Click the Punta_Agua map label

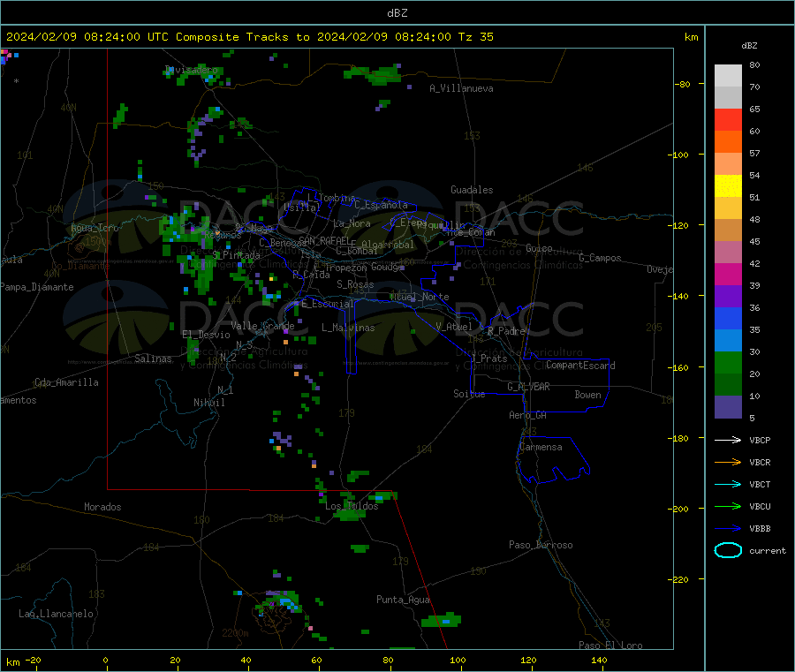(403, 600)
